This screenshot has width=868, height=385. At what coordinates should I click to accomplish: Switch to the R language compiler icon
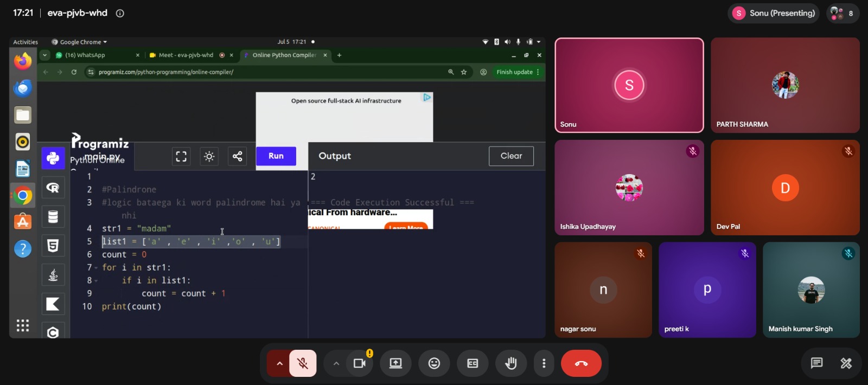pos(53,188)
